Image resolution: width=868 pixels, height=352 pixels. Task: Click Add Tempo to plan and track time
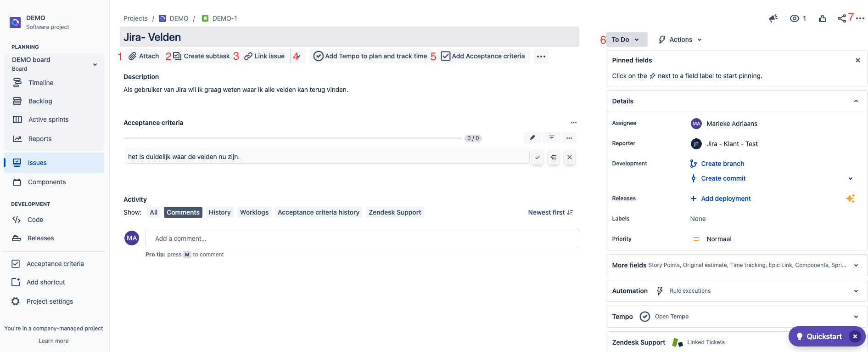point(370,56)
